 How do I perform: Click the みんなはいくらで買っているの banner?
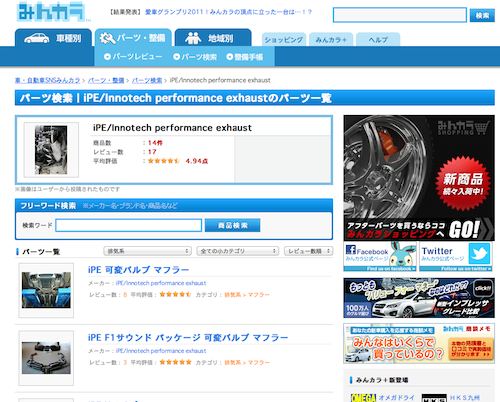click(x=419, y=343)
